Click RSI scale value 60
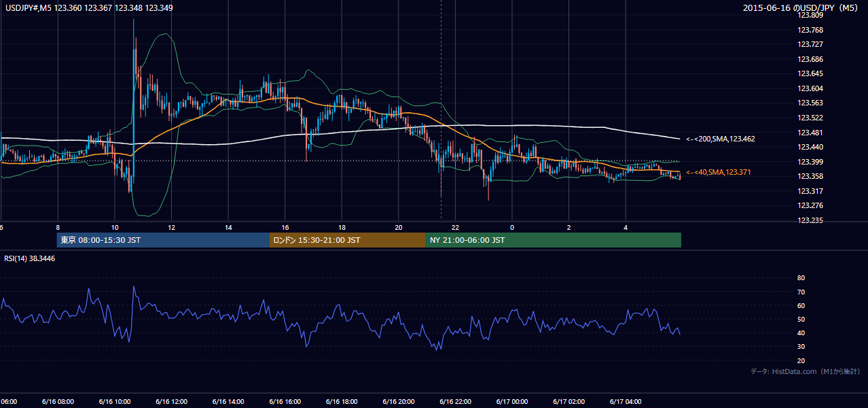Viewport: 868px width, 408px height. coord(801,305)
